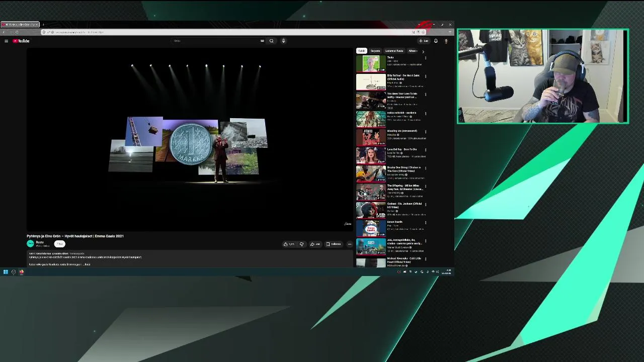Open options menu for Brushy One String video

(x=426, y=168)
